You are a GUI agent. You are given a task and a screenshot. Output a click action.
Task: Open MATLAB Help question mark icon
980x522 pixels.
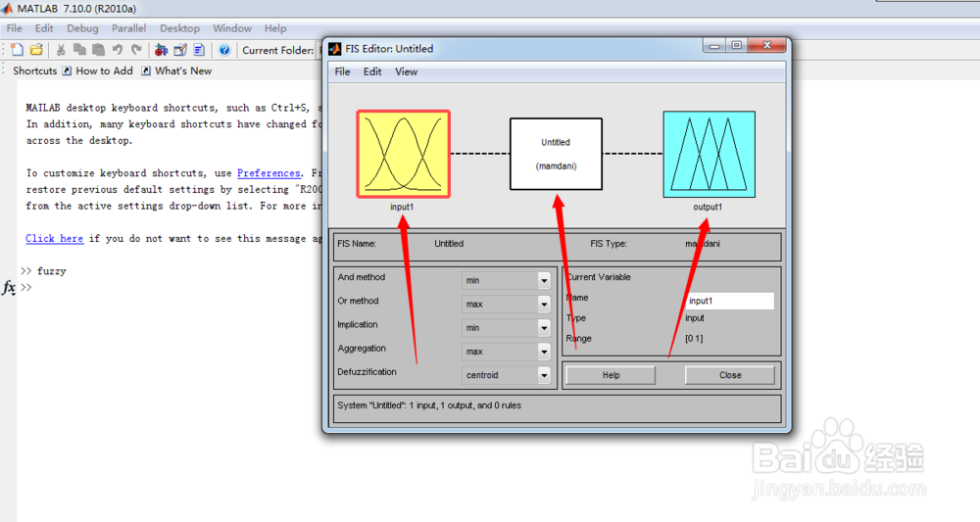[224, 50]
